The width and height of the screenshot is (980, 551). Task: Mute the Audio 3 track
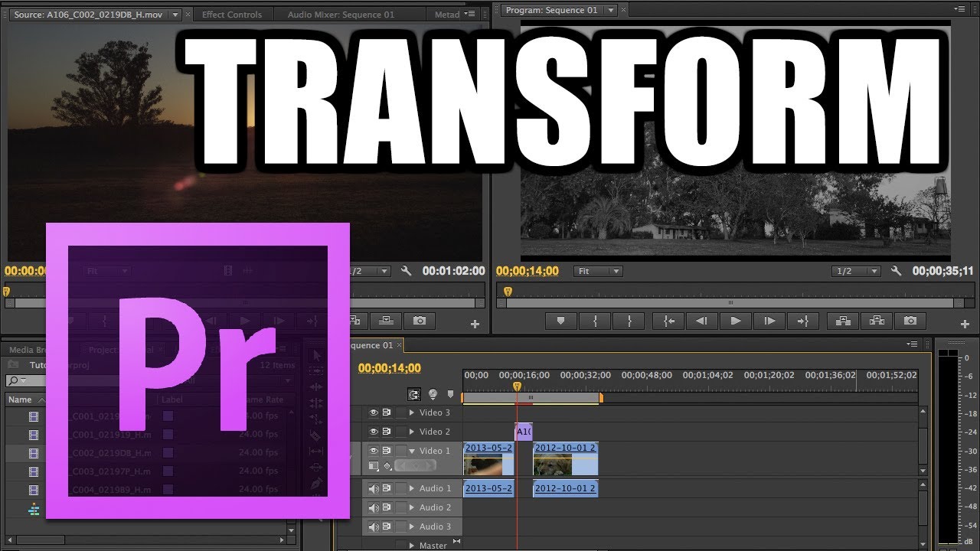pyautogui.click(x=374, y=527)
